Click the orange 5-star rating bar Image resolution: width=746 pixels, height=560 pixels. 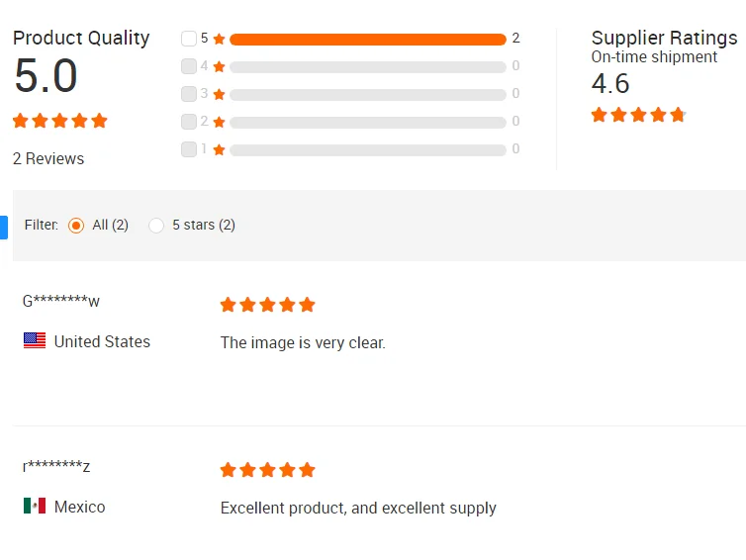(367, 40)
